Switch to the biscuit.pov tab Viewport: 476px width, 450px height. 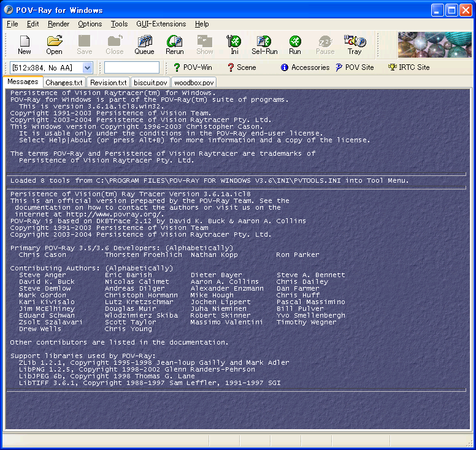click(150, 83)
